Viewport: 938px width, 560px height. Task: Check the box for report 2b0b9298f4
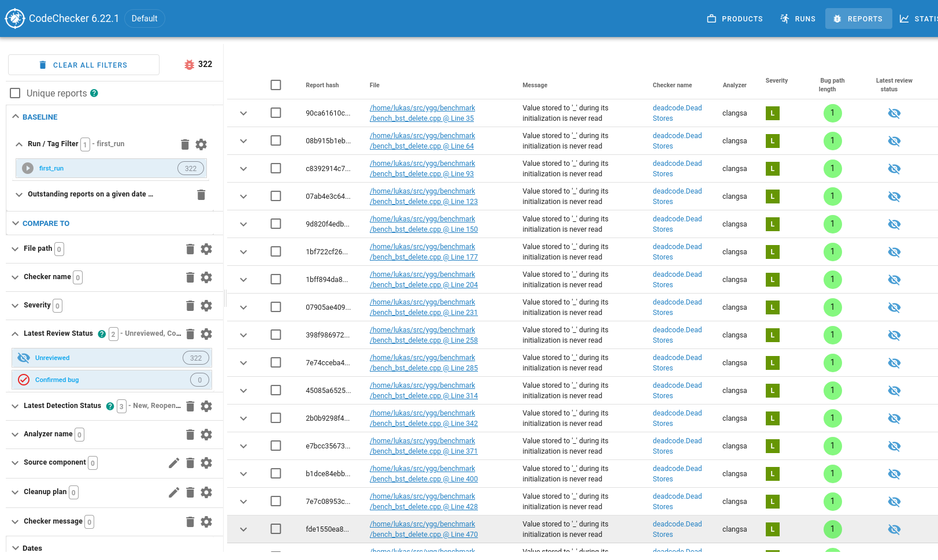coord(276,418)
